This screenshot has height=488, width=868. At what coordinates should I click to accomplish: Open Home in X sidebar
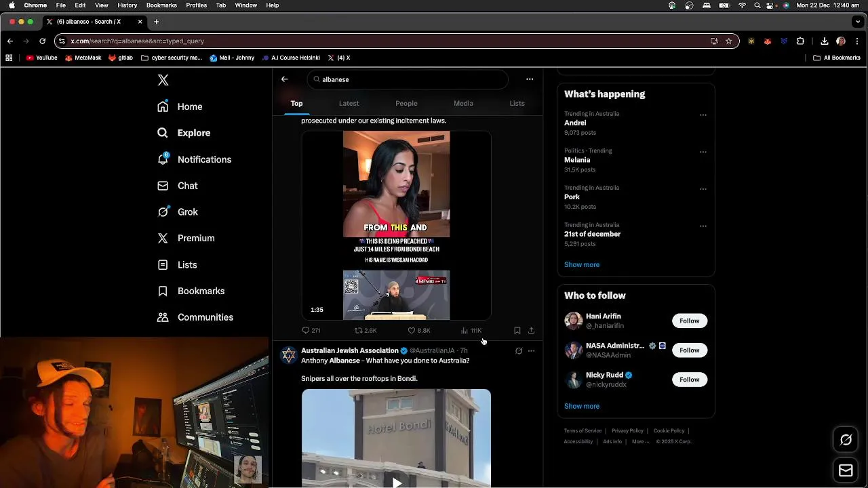pos(180,106)
